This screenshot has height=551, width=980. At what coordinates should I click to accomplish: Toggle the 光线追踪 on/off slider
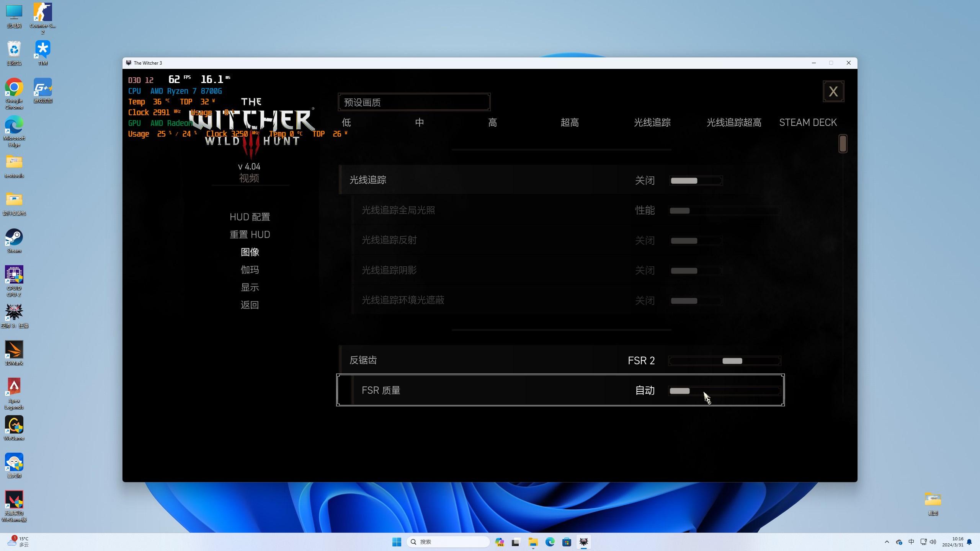tap(696, 181)
